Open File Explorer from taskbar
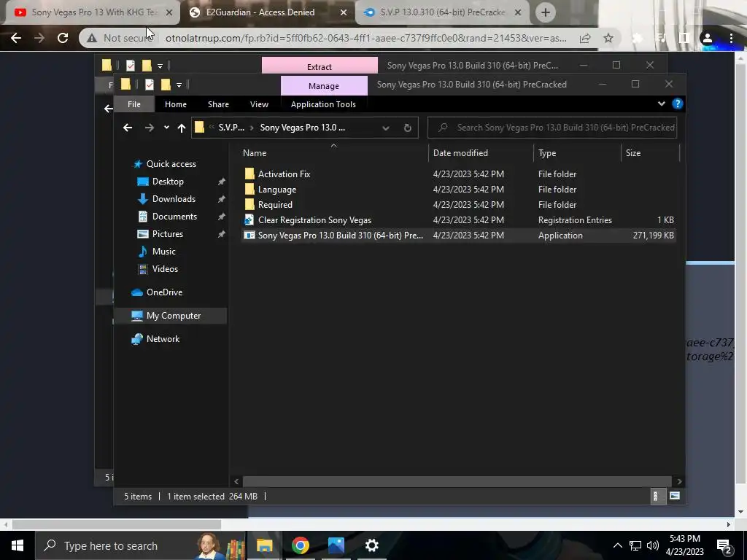This screenshot has width=747, height=560. click(x=264, y=545)
